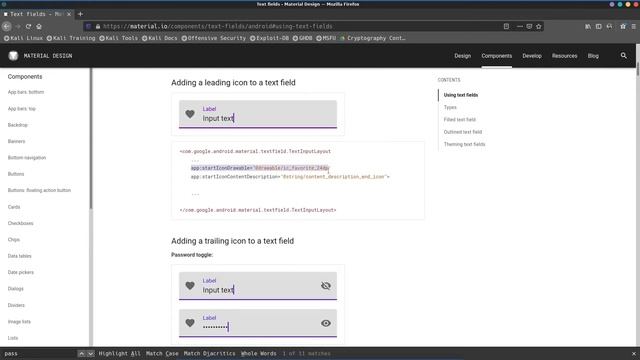Select Bottom navigation in sidebar
The height and width of the screenshot is (360, 640).
coord(27,158)
